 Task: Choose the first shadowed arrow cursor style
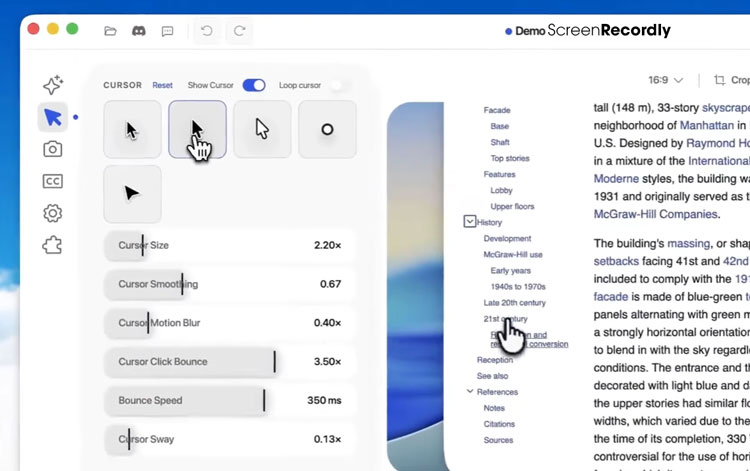[x=132, y=129]
